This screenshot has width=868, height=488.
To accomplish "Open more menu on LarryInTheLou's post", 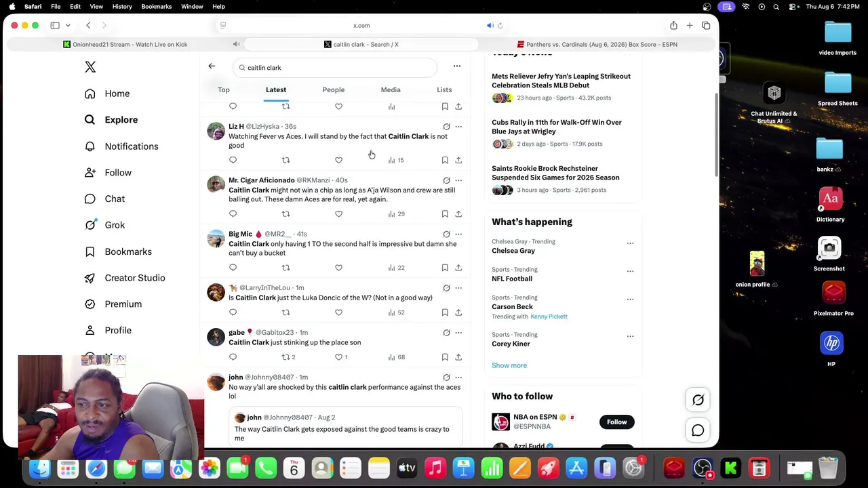I will [x=458, y=288].
